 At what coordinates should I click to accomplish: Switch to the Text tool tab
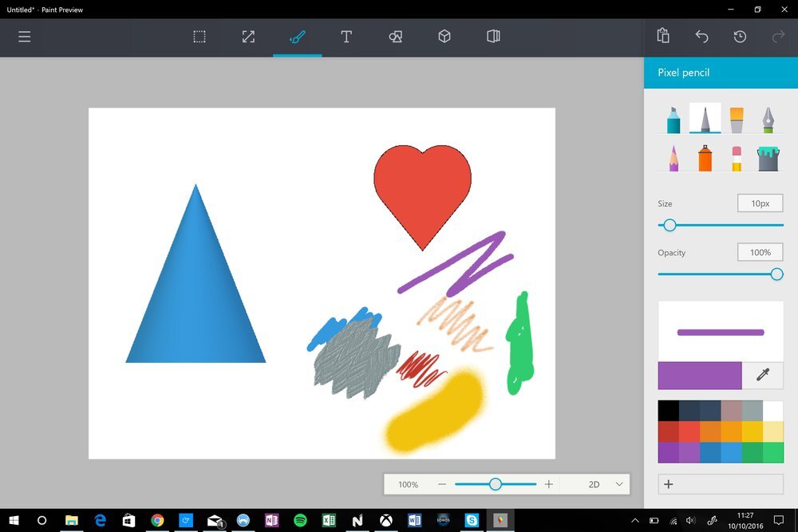[x=346, y=37]
